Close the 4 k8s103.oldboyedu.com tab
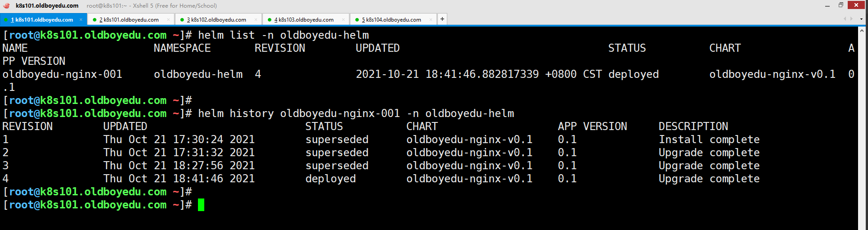 point(343,19)
